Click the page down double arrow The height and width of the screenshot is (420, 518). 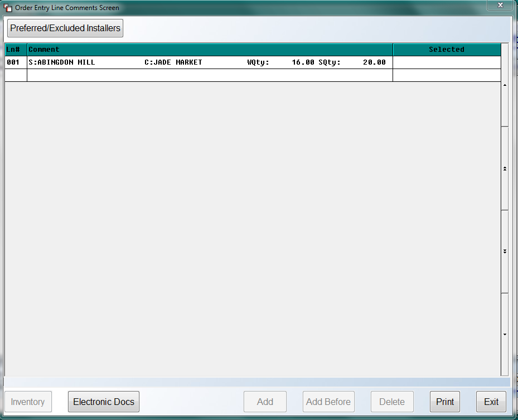[x=505, y=251]
